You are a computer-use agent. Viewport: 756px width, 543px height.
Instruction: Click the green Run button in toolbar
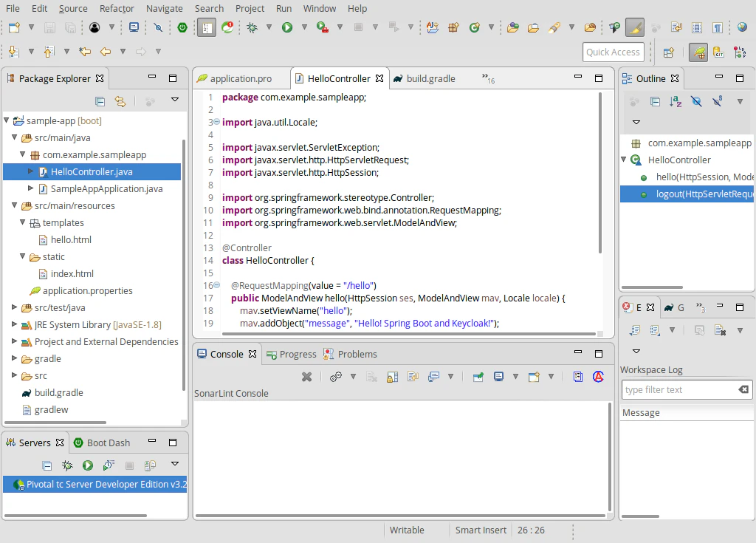(287, 27)
